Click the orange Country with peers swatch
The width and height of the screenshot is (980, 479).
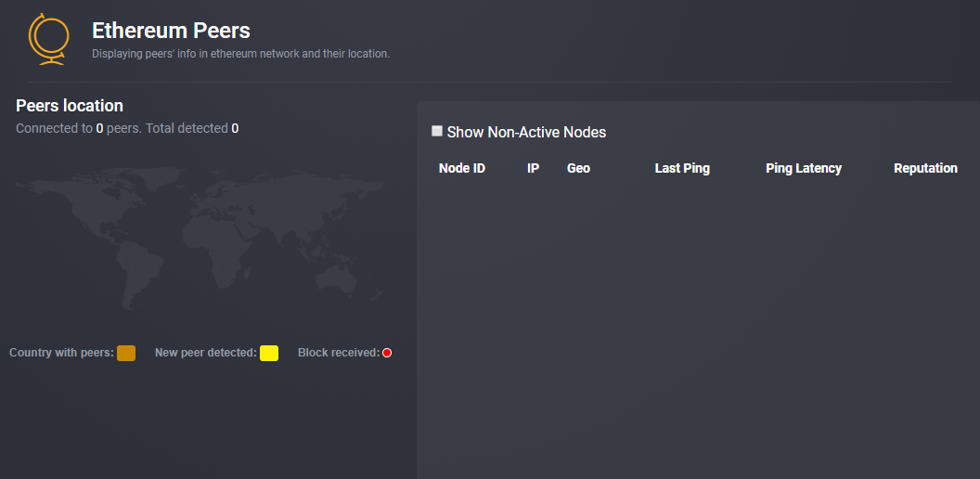126,353
